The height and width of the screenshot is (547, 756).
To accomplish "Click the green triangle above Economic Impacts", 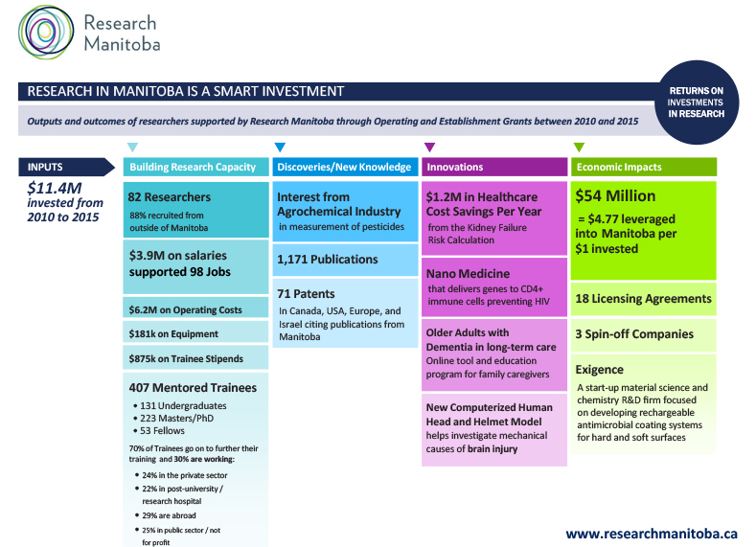I will [579, 147].
